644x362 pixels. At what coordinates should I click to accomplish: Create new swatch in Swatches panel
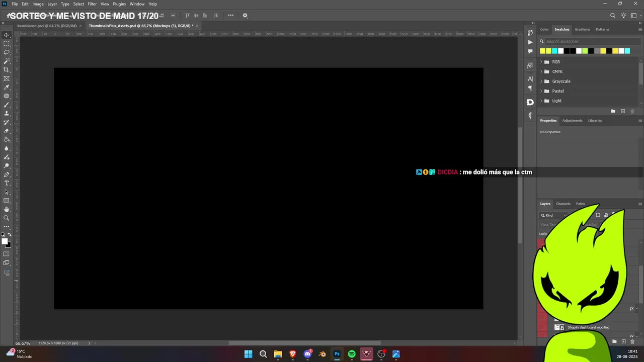(623, 111)
